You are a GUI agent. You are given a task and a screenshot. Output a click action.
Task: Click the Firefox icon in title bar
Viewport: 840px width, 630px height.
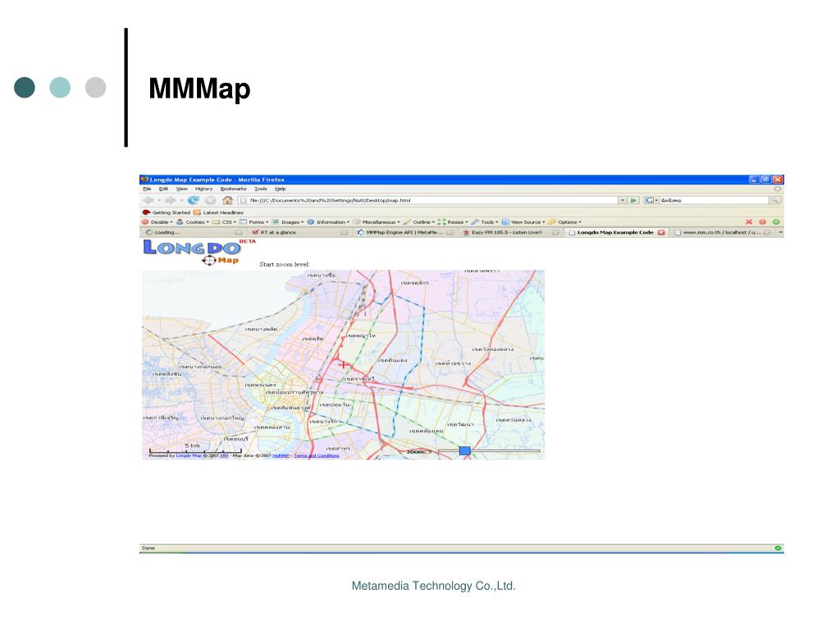(x=144, y=180)
